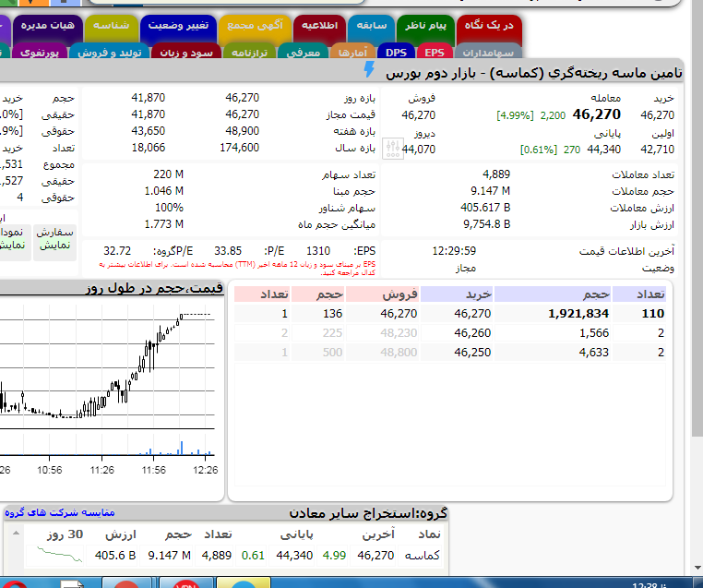Click the ارزش بازار value 9,754.8 B
The height and width of the screenshot is (588, 703).
(x=486, y=224)
